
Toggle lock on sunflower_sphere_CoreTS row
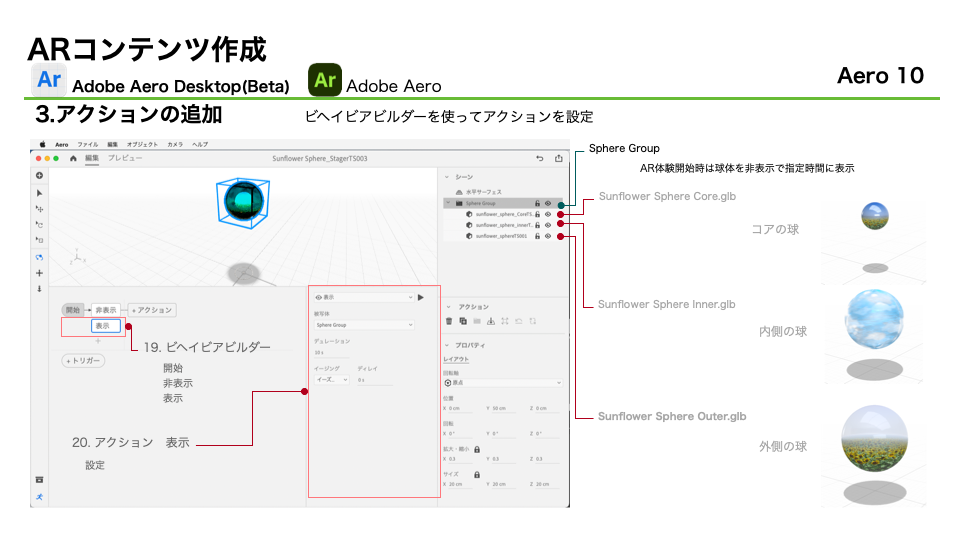click(538, 214)
